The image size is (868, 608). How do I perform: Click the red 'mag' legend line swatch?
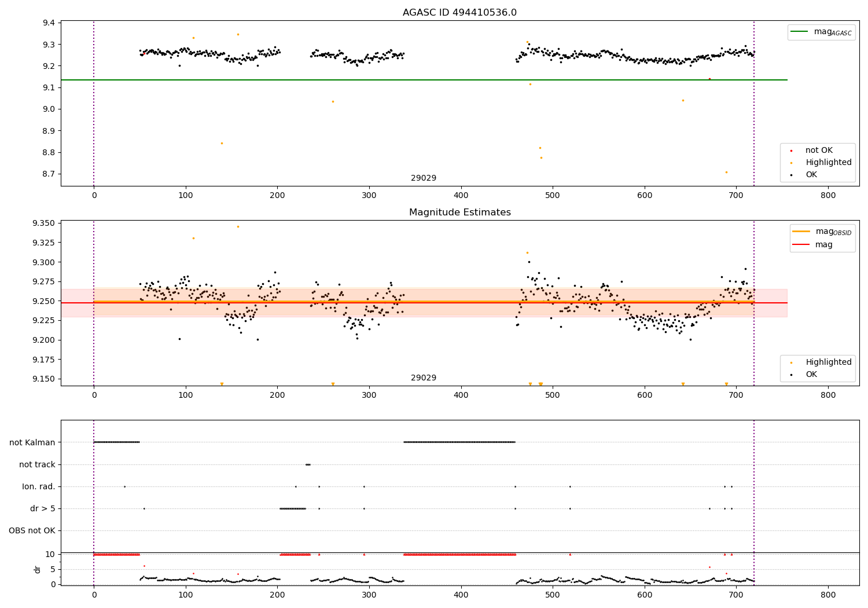tap(801, 244)
